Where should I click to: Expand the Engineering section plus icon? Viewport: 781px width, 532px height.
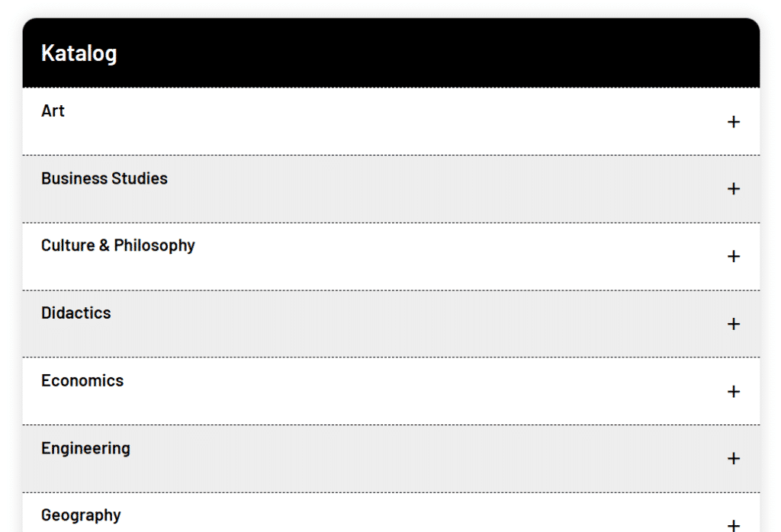733,458
